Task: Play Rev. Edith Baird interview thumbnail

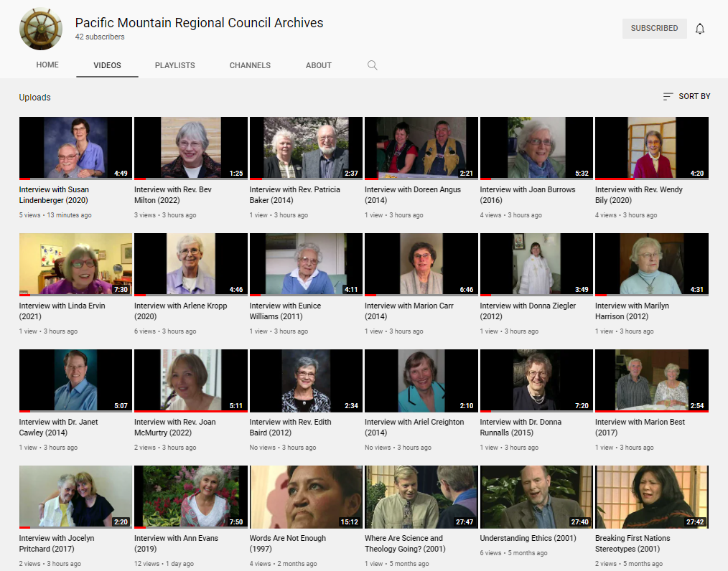Action: 306,381
